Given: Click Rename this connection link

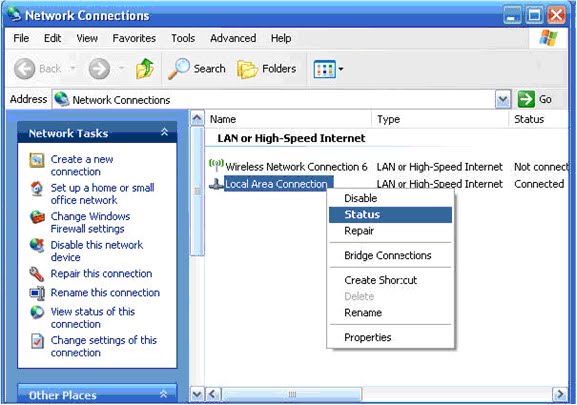Looking at the screenshot, I should (105, 293).
